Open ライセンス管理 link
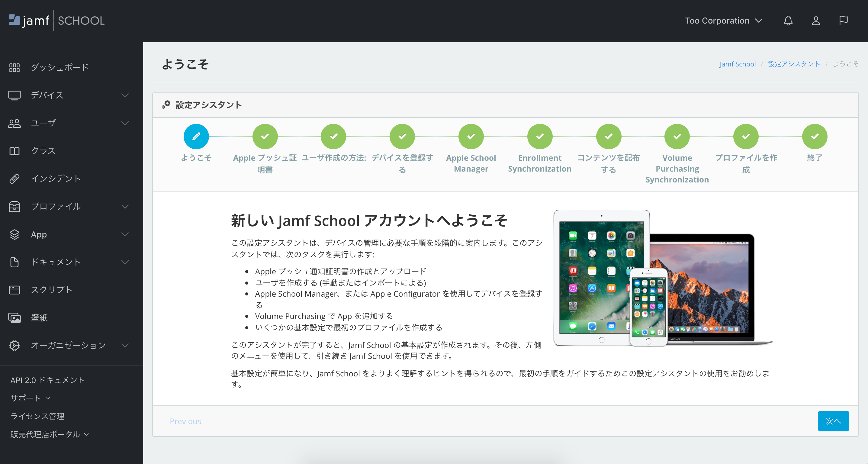 [37, 416]
